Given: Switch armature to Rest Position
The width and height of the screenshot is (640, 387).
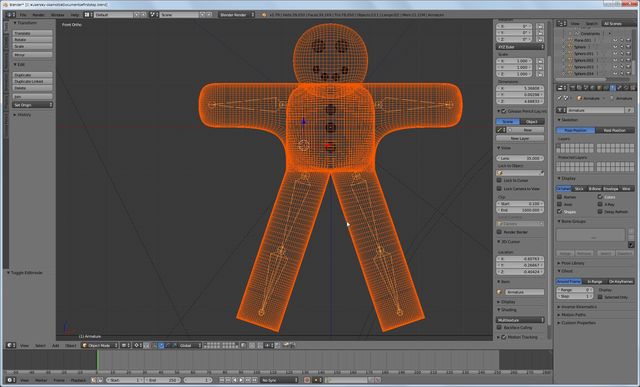Looking at the screenshot, I should pos(615,130).
